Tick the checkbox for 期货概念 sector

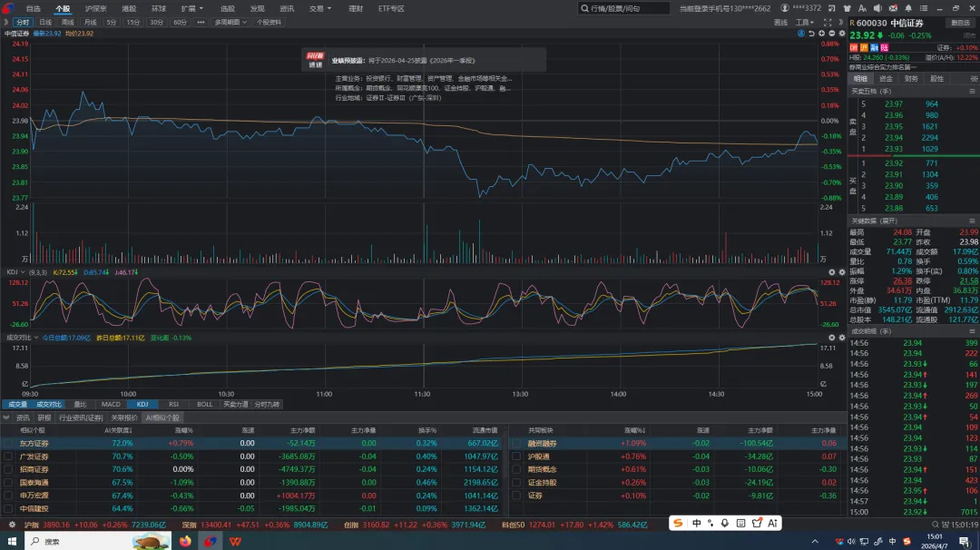pyautogui.click(x=516, y=469)
